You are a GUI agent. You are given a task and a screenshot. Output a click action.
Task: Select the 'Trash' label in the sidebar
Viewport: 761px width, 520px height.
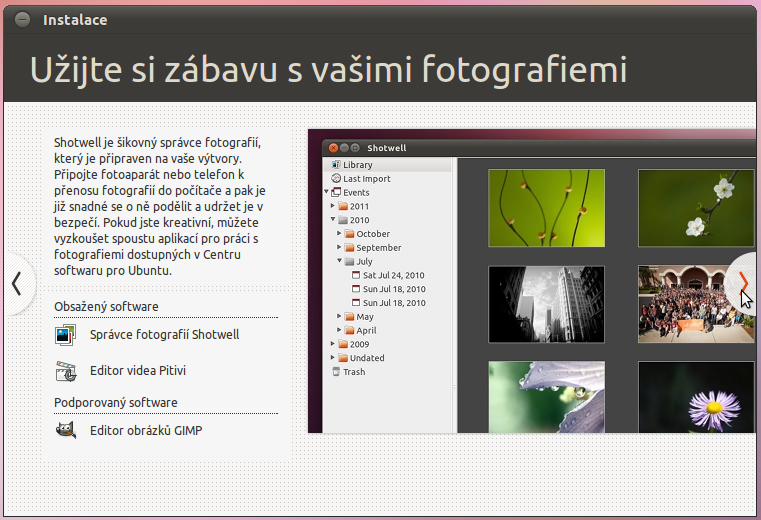tap(354, 372)
